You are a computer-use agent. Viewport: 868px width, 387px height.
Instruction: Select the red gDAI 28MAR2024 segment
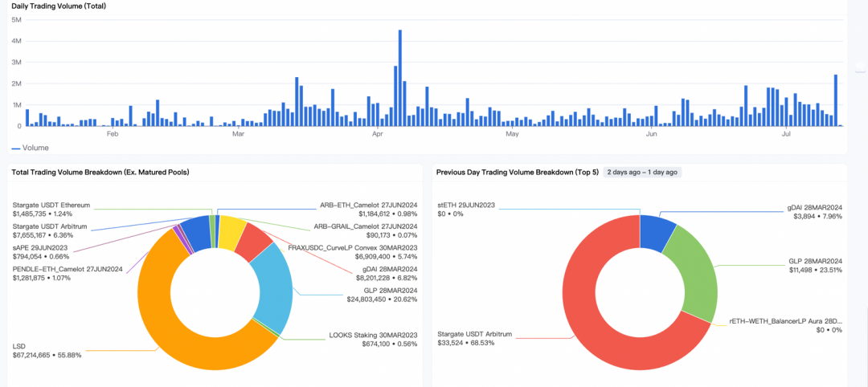pyautogui.click(x=254, y=242)
